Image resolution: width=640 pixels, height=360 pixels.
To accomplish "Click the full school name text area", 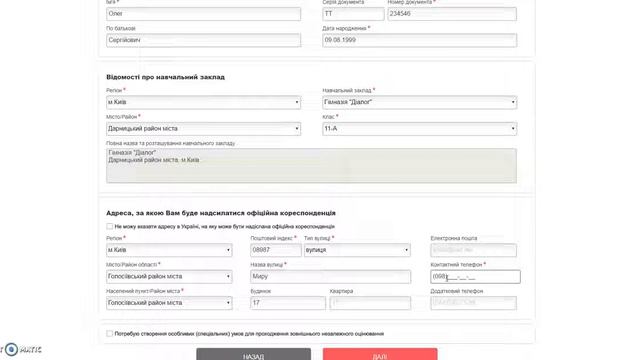I will pos(311,165).
